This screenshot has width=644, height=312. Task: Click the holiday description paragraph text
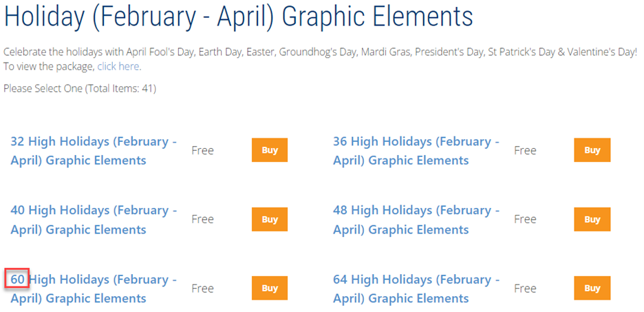(x=320, y=52)
